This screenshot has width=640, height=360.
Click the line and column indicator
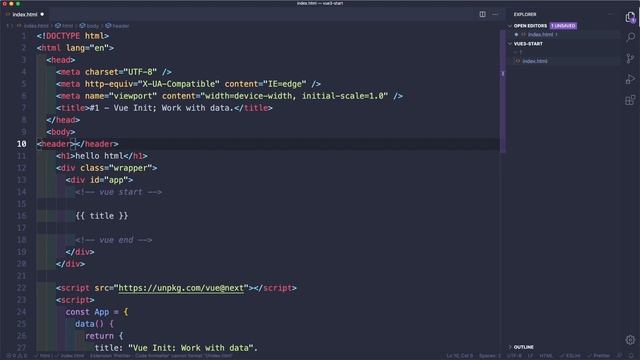(460, 356)
